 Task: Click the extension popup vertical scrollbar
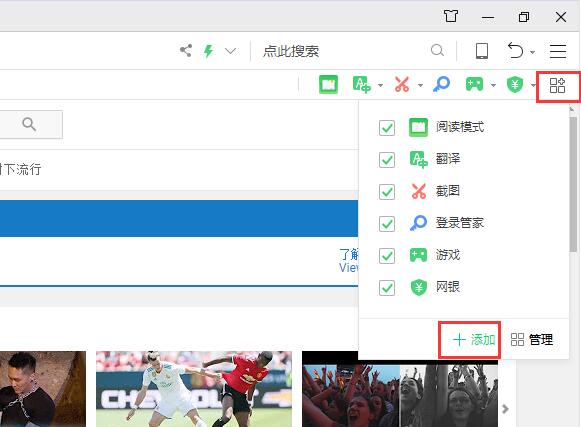pos(573,185)
